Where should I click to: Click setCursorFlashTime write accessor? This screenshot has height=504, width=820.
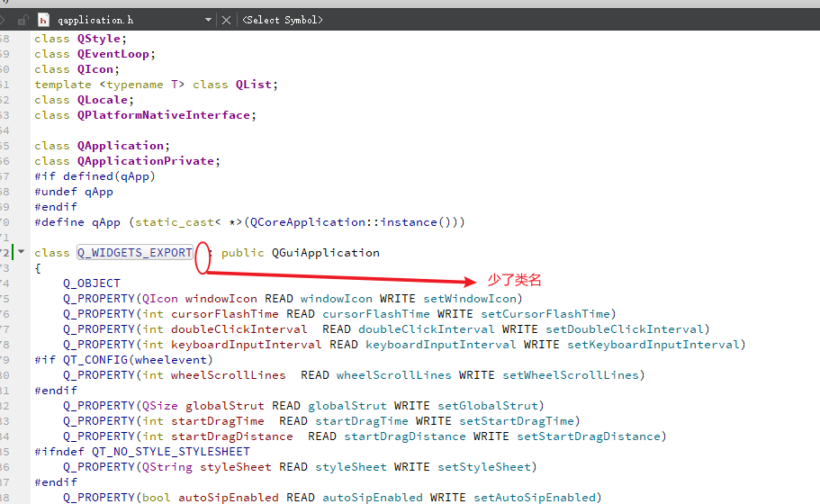[x=545, y=314]
